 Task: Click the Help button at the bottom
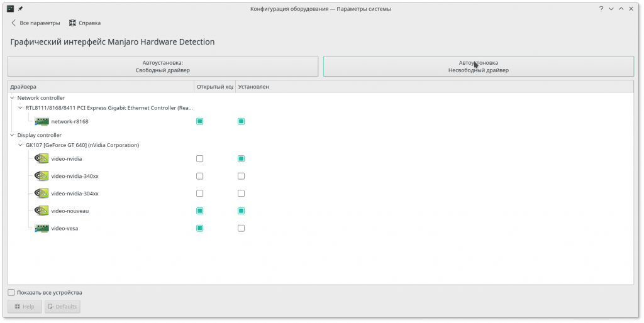[x=25, y=307]
